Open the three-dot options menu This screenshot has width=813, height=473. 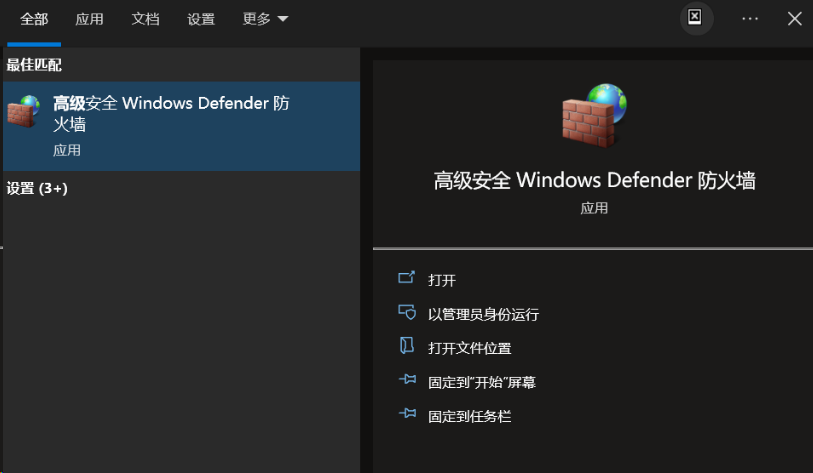(x=750, y=19)
